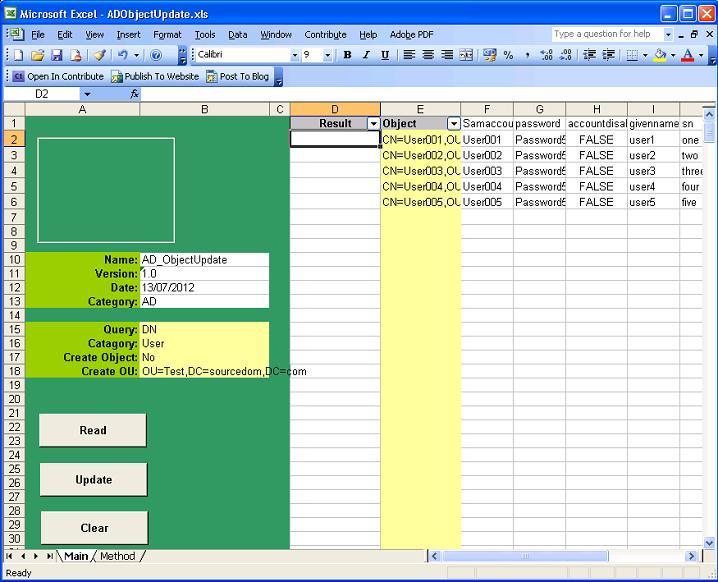Click the New blank workbook icon
Screen dimensions: 718x582
point(18,55)
